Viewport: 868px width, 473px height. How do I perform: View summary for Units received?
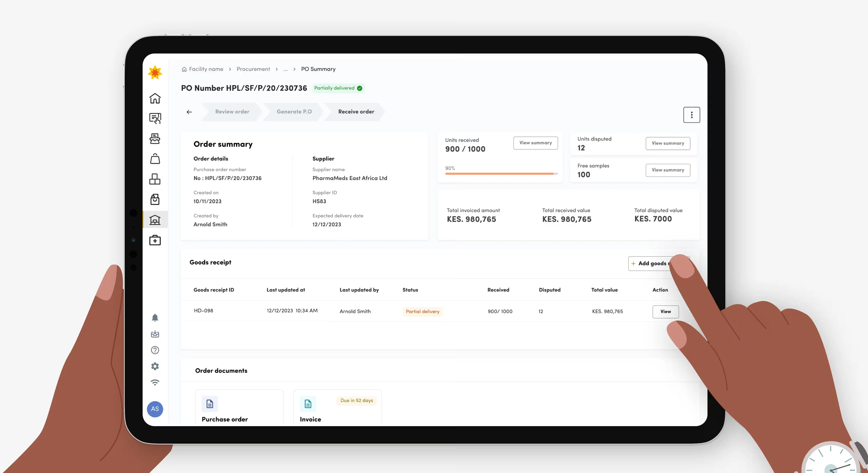(x=535, y=143)
